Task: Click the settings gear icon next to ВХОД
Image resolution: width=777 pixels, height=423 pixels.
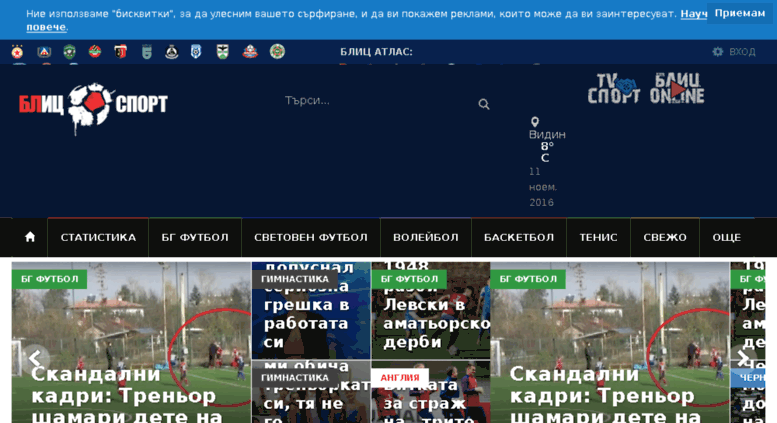Action: [x=718, y=52]
